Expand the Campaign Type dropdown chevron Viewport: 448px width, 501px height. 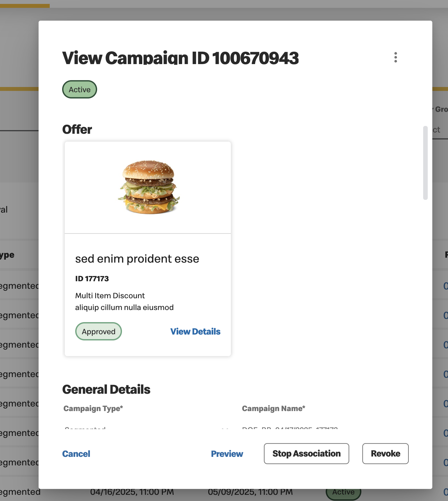(225, 429)
